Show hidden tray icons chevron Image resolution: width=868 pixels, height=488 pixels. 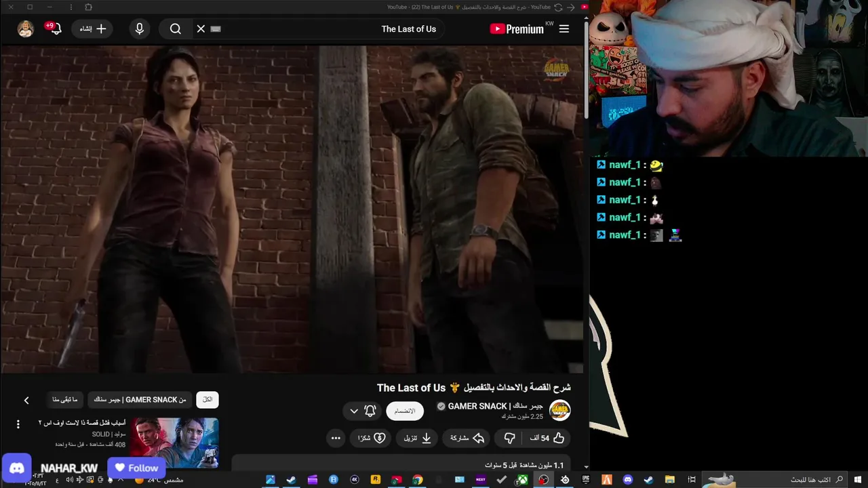(120, 480)
